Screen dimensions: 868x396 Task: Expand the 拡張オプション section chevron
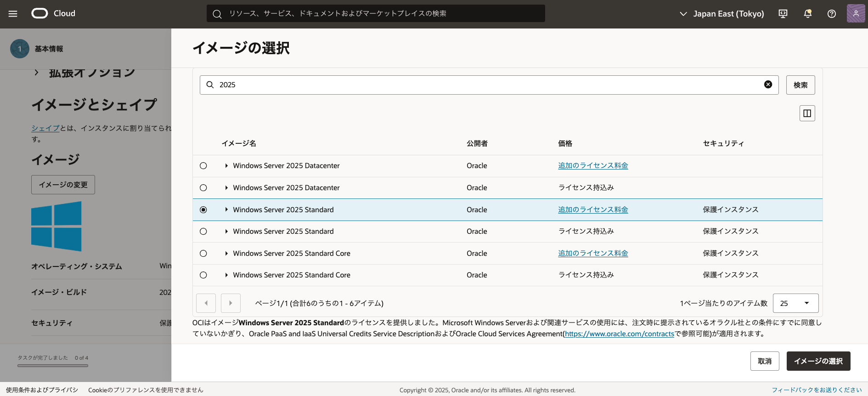[x=37, y=73]
